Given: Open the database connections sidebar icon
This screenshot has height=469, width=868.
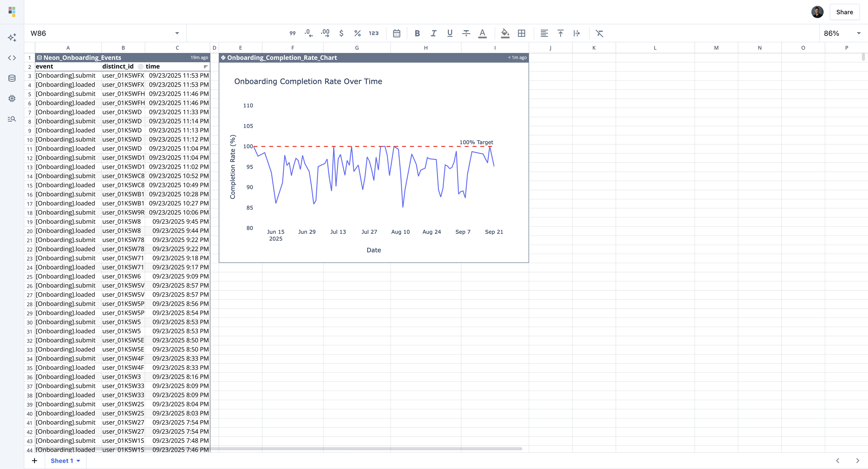Looking at the screenshot, I should (12, 78).
